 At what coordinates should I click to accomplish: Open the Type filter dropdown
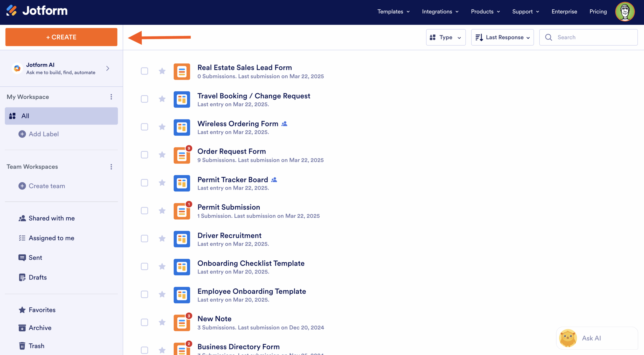click(446, 37)
